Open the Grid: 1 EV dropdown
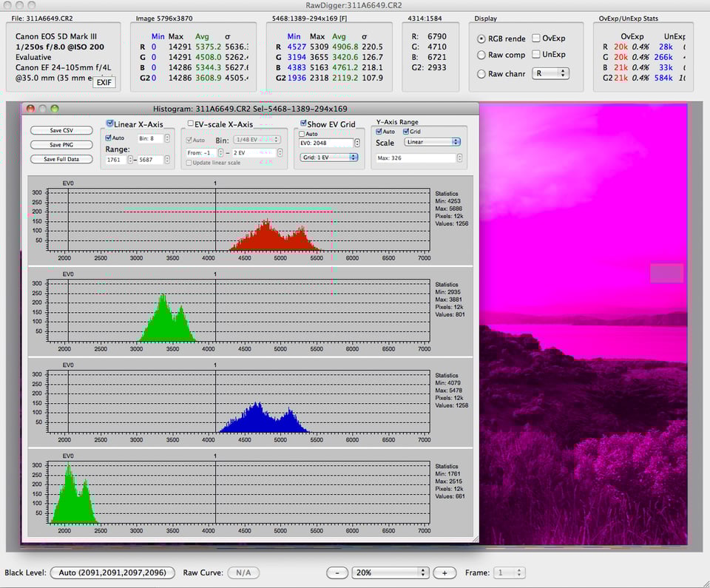Image resolution: width=710 pixels, height=588 pixels. pos(328,158)
